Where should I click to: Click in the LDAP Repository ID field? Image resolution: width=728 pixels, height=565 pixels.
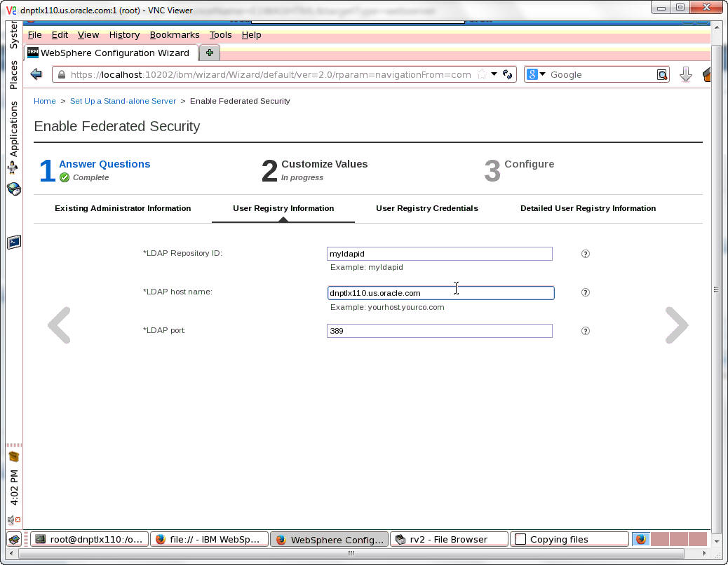click(440, 254)
